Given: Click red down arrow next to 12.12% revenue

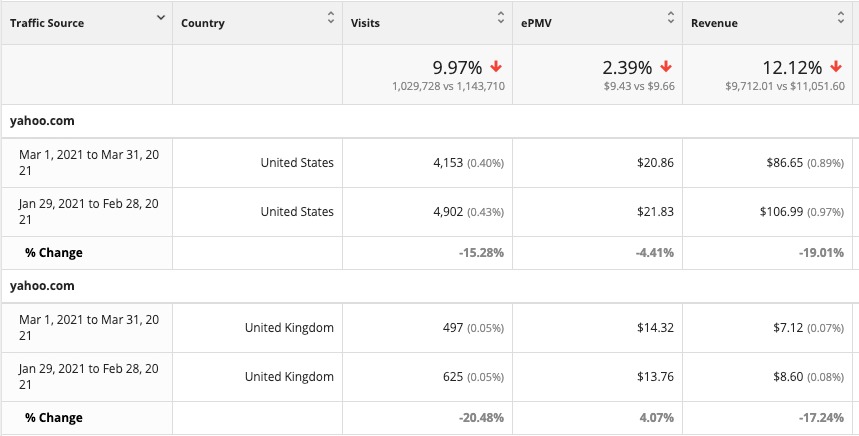Looking at the screenshot, I should click(x=836, y=67).
